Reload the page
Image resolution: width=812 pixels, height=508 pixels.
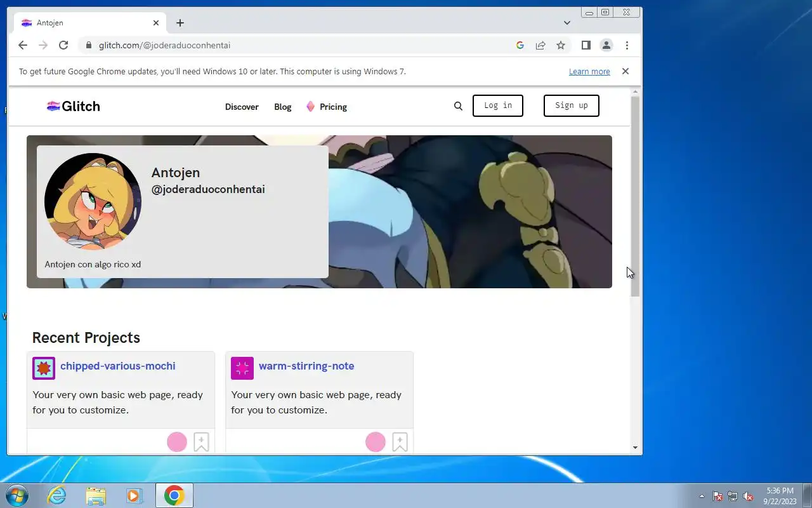[63, 45]
